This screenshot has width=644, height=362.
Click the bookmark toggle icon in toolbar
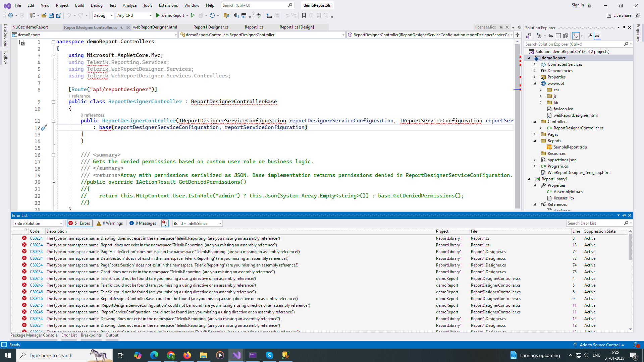tap(304, 15)
